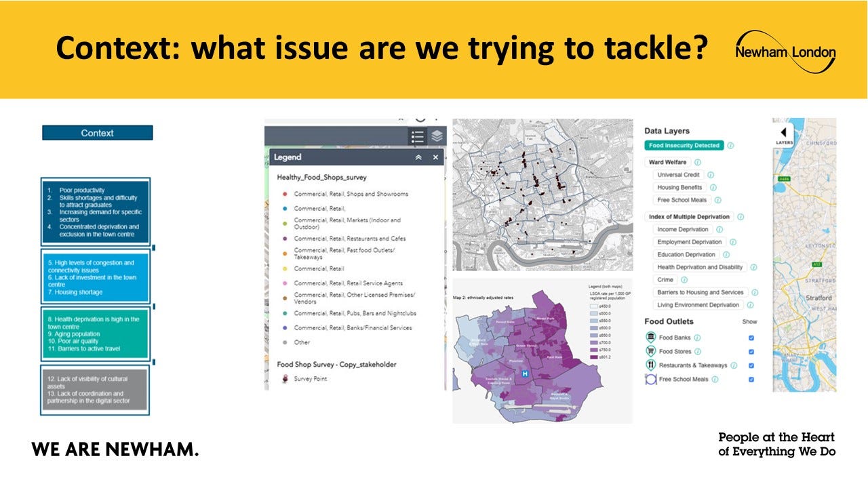Click orange dot for Fast food Outlets/Takeaways

[x=284, y=253]
